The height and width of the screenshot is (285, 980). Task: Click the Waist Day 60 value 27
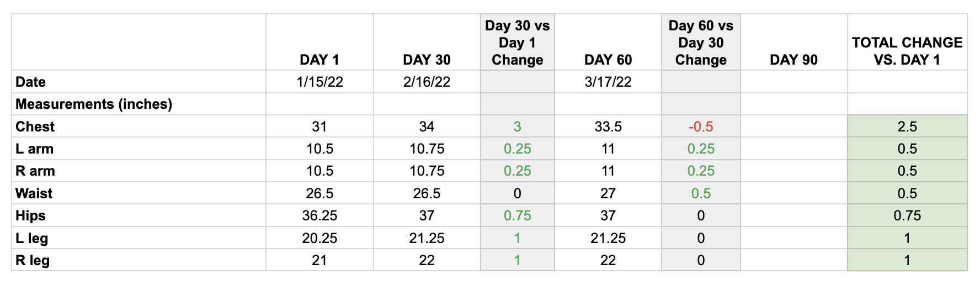coord(608,193)
